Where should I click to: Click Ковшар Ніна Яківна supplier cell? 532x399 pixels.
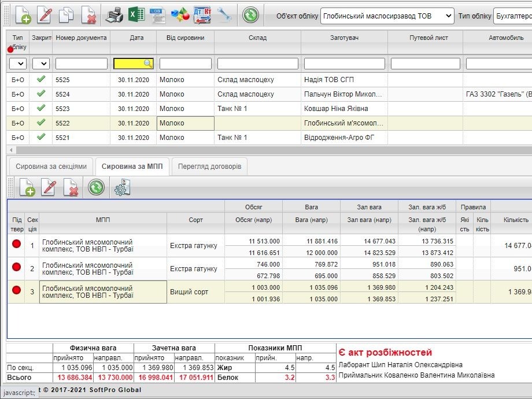coord(344,109)
